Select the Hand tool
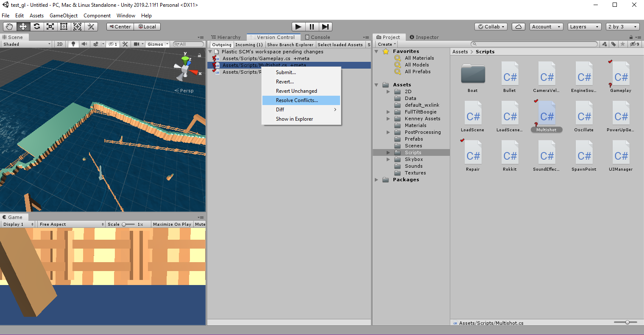Viewport: 644px width, 335px height. [x=9, y=26]
